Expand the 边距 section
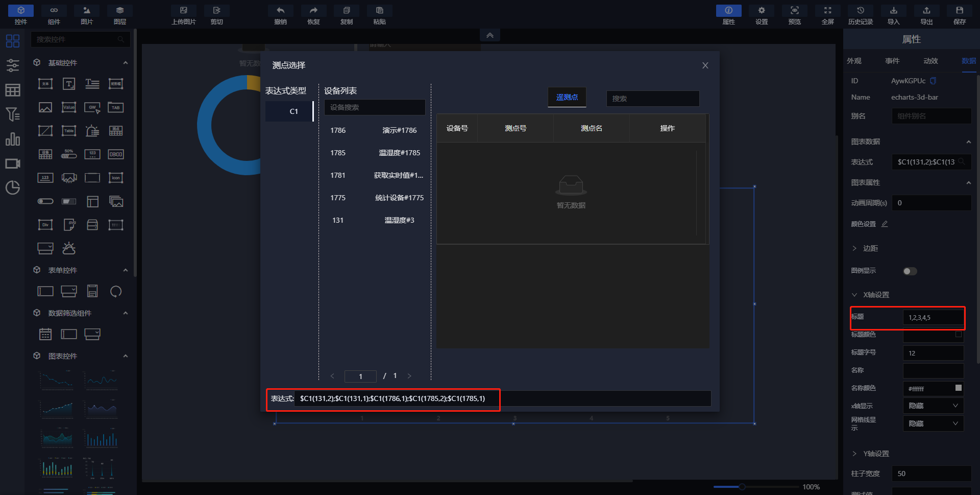The image size is (980, 495). coord(854,248)
